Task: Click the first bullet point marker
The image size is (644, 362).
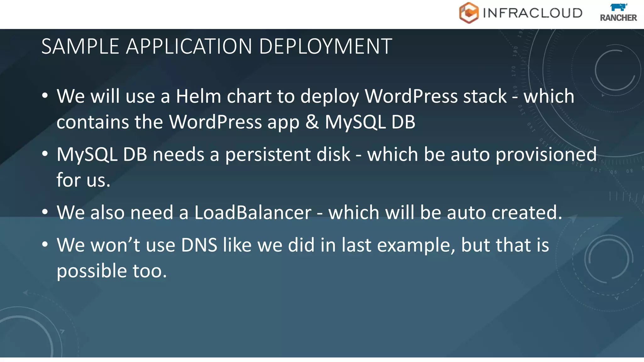Action: [45, 96]
